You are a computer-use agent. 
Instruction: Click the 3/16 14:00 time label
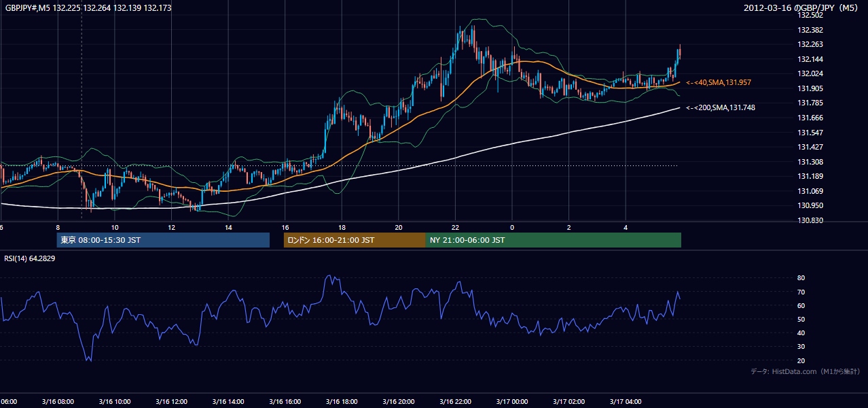tap(228, 402)
